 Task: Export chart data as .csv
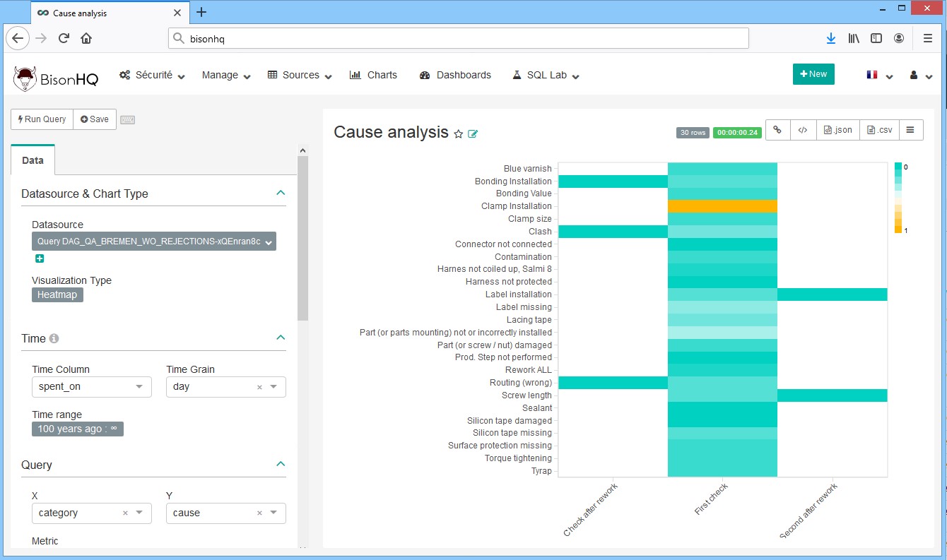tap(881, 130)
